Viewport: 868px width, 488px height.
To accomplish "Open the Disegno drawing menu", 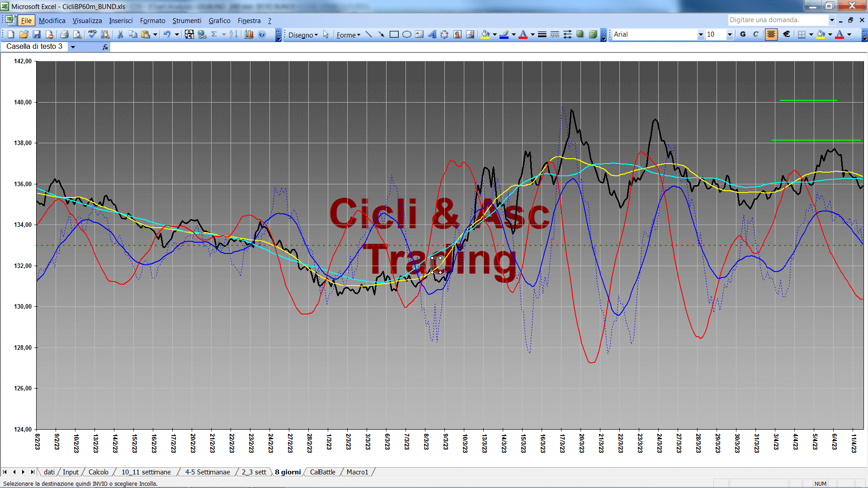I will tap(303, 35).
